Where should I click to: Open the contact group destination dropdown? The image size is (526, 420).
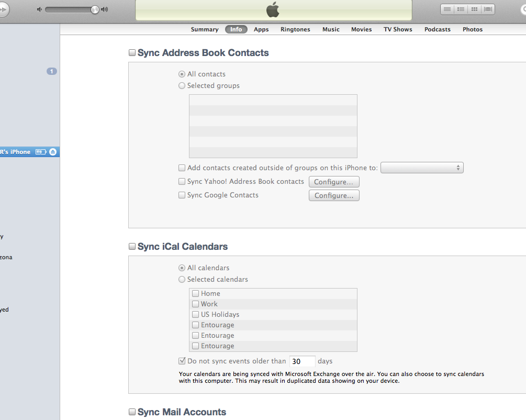click(x=422, y=168)
